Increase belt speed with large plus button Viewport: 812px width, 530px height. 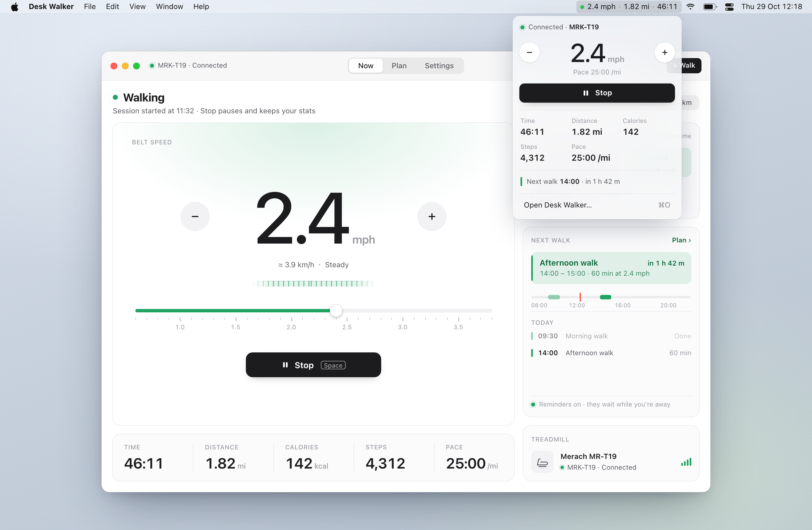(x=432, y=216)
